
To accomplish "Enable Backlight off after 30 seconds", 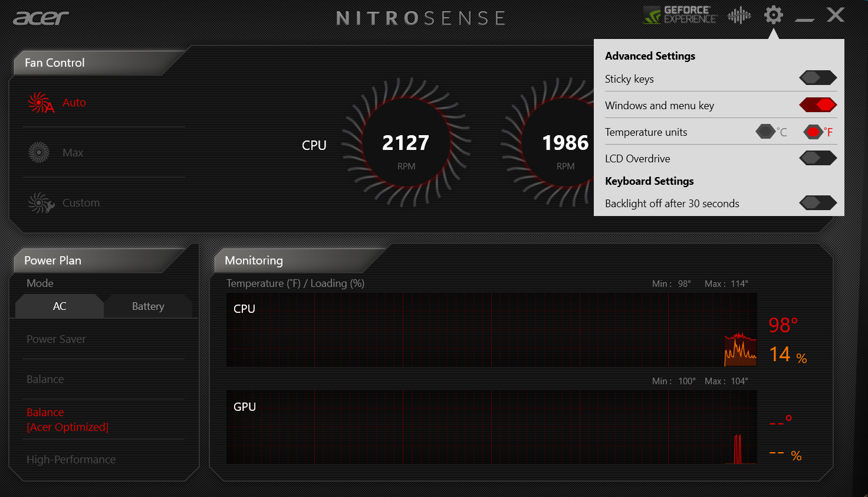I will tap(818, 203).
